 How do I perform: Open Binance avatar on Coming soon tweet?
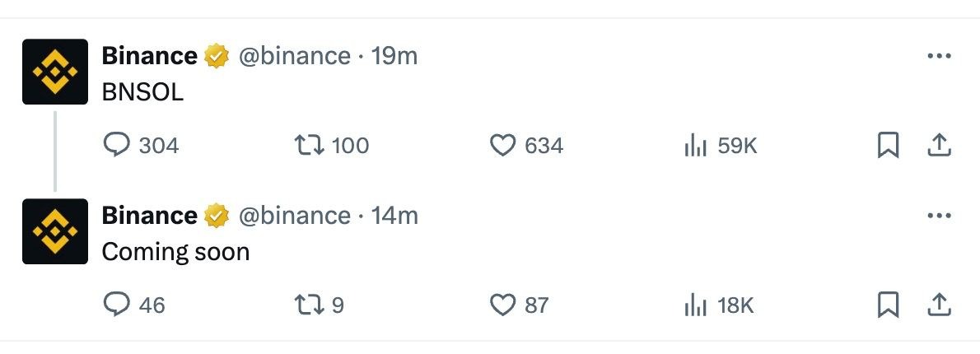point(55,231)
